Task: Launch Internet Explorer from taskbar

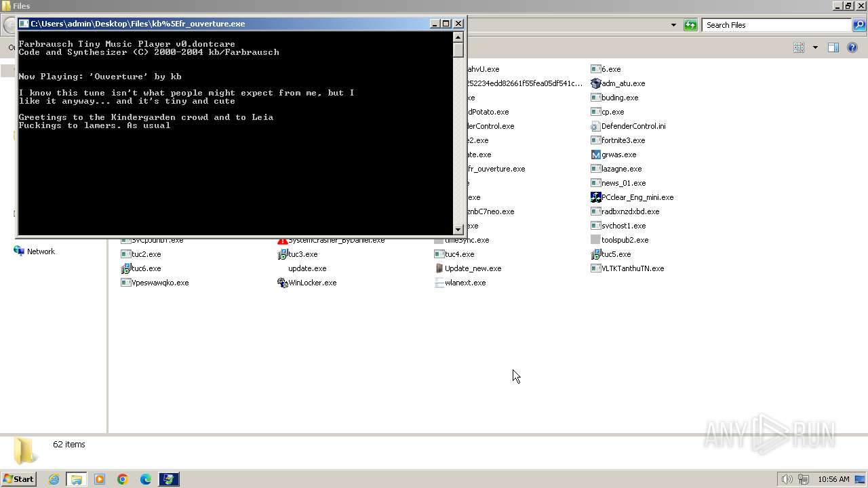Action: click(54, 479)
